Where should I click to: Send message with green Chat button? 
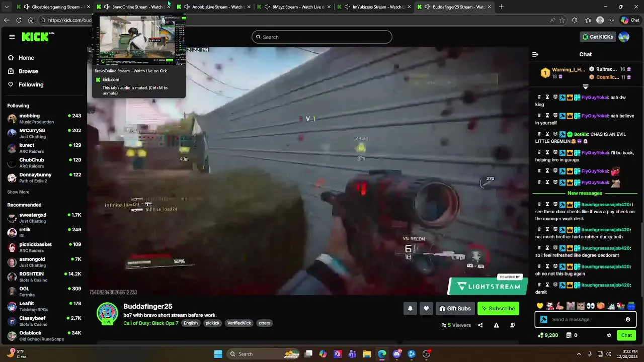point(626,335)
